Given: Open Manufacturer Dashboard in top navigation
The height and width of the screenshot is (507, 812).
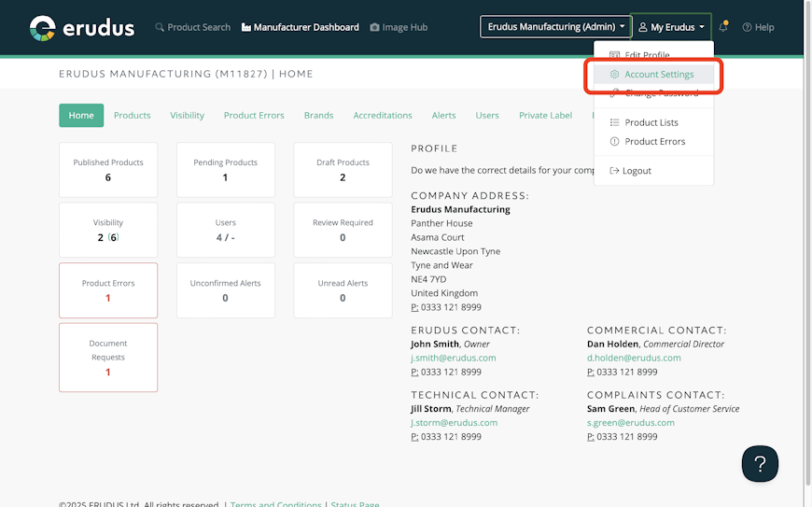Looking at the screenshot, I should pos(301,27).
